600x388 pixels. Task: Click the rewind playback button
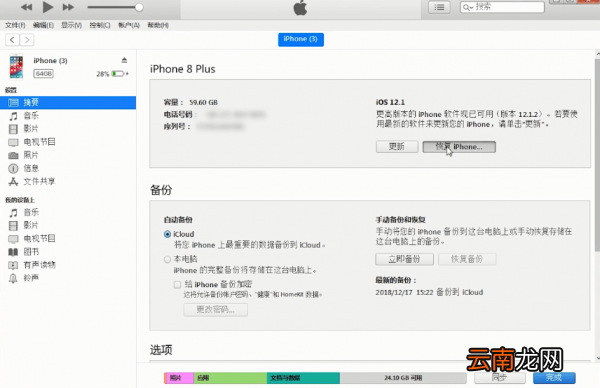tap(26, 7)
